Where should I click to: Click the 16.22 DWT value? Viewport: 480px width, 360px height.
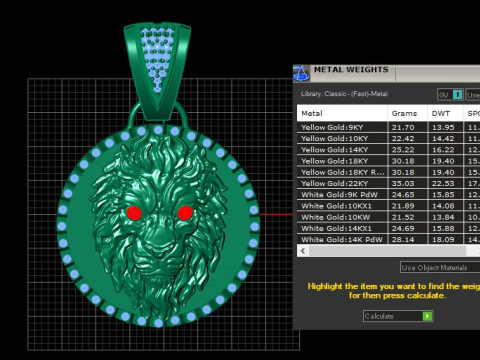tap(443, 150)
